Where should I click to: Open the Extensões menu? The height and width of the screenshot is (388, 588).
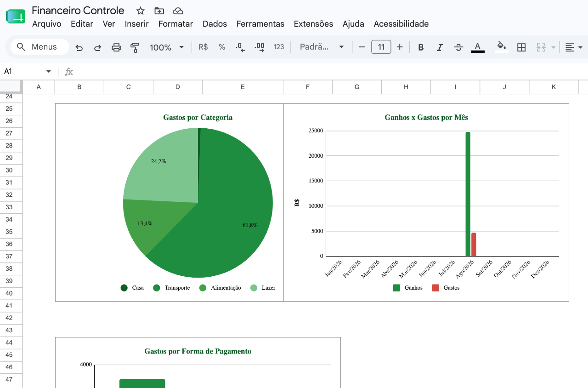[x=313, y=24]
